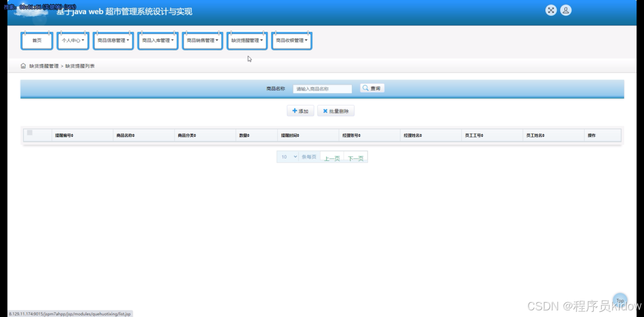Expand the 商品信息管理 dropdown menu
The height and width of the screenshot is (317, 644).
[113, 41]
